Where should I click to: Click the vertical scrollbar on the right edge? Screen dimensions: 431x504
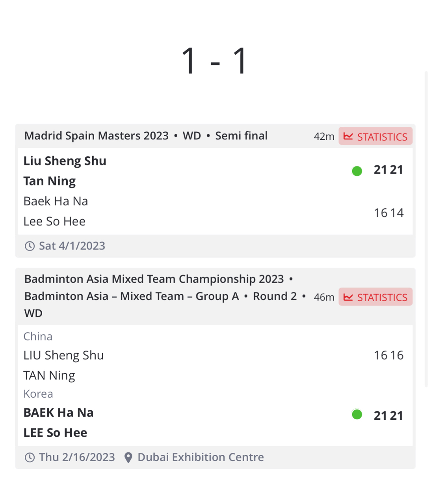point(426,229)
